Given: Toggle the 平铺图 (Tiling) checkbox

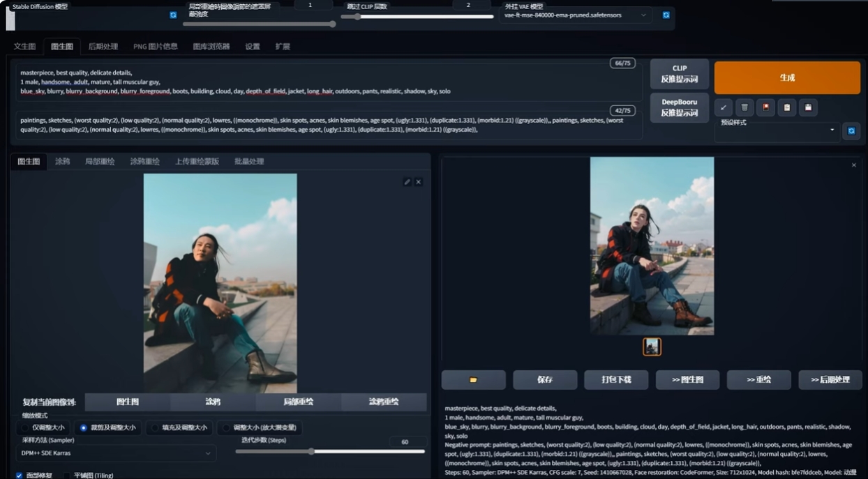Looking at the screenshot, I should (x=67, y=476).
